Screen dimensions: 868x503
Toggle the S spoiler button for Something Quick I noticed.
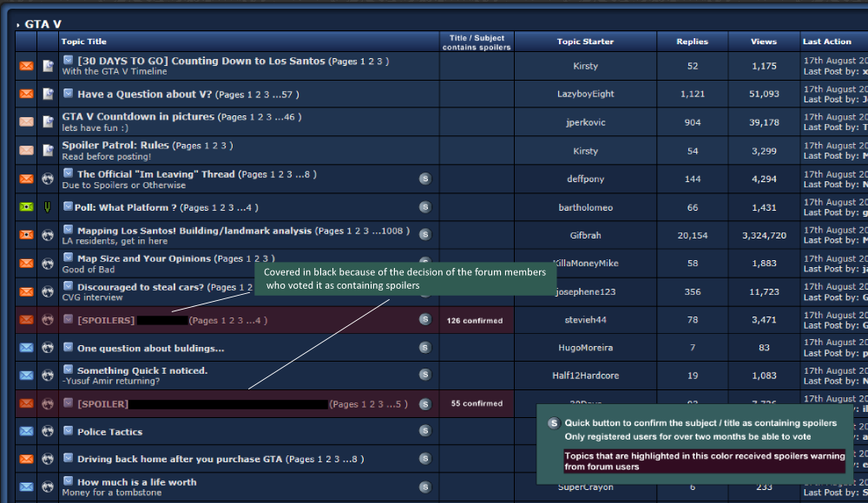[x=425, y=375]
